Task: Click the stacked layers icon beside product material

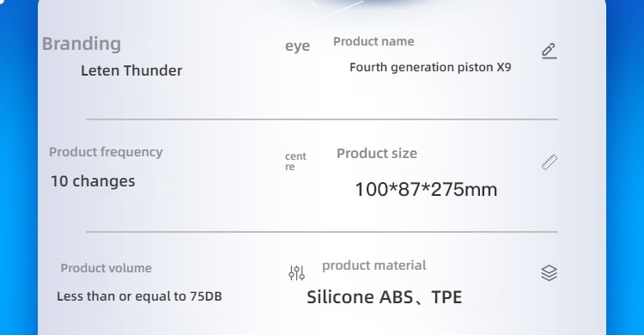Action: (550, 273)
